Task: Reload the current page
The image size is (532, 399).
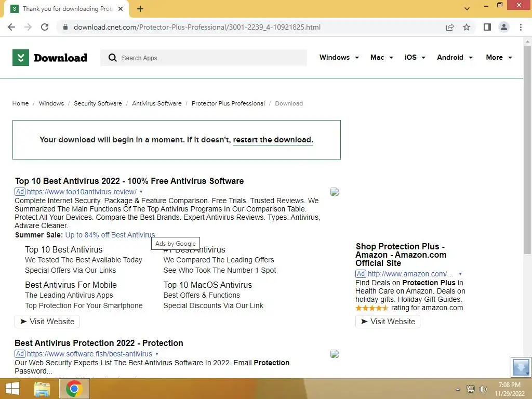Action: [x=45, y=27]
